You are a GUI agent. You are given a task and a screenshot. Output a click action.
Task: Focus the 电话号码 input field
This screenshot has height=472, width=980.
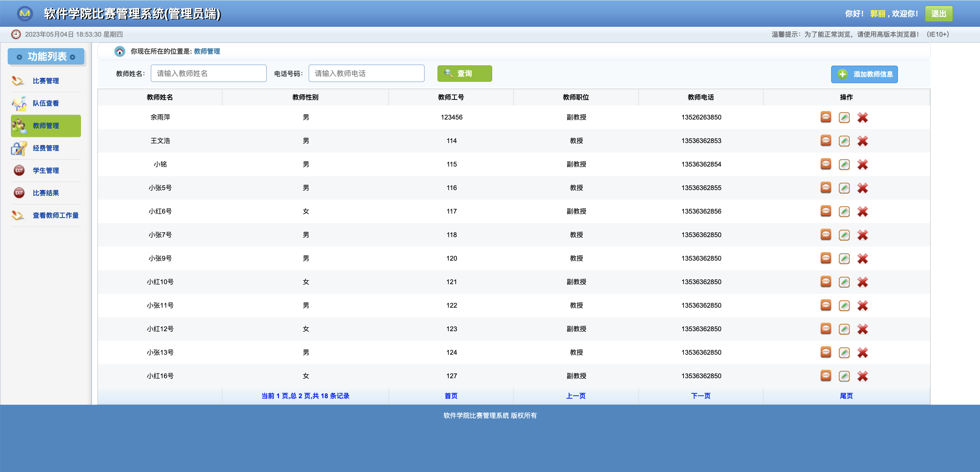366,73
